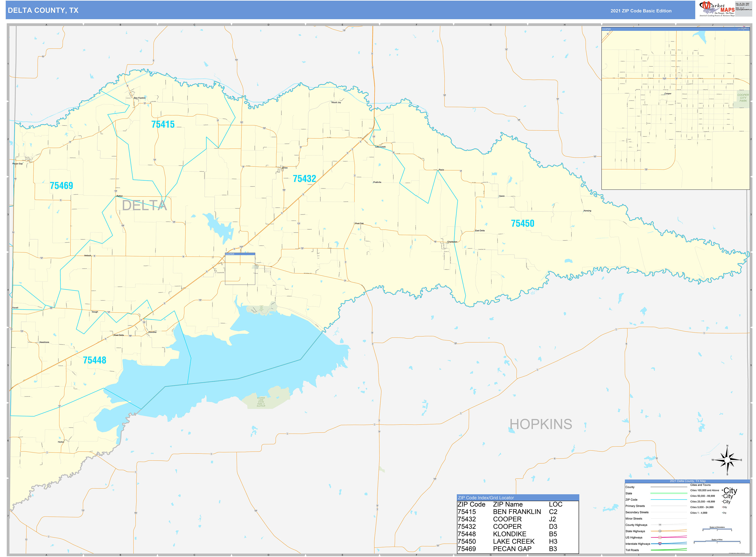Image resolution: width=756 pixels, height=557 pixels.
Task: Open the Cities and Towns legend section
Action: point(700,485)
